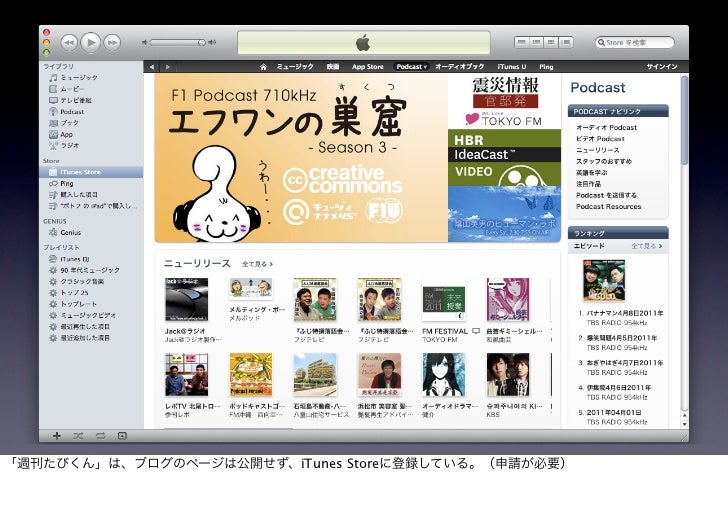The image size is (728, 517).
Task: Focus the Store search field
Action: point(634,42)
